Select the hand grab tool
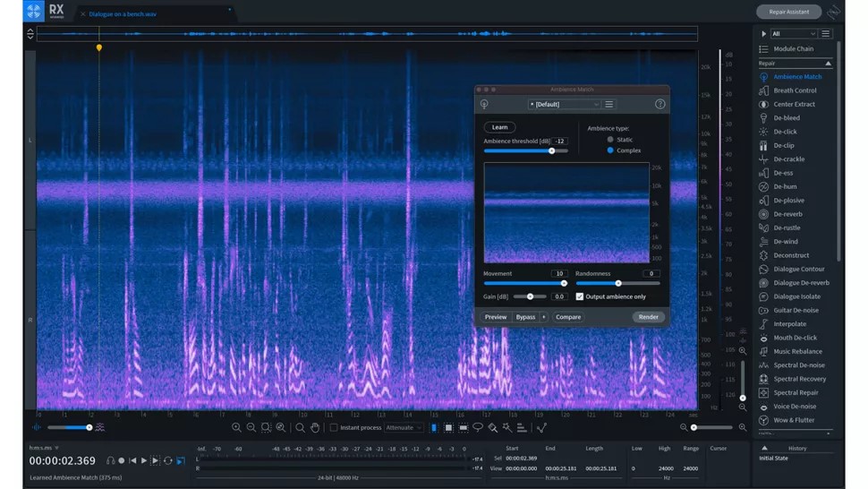 315,428
